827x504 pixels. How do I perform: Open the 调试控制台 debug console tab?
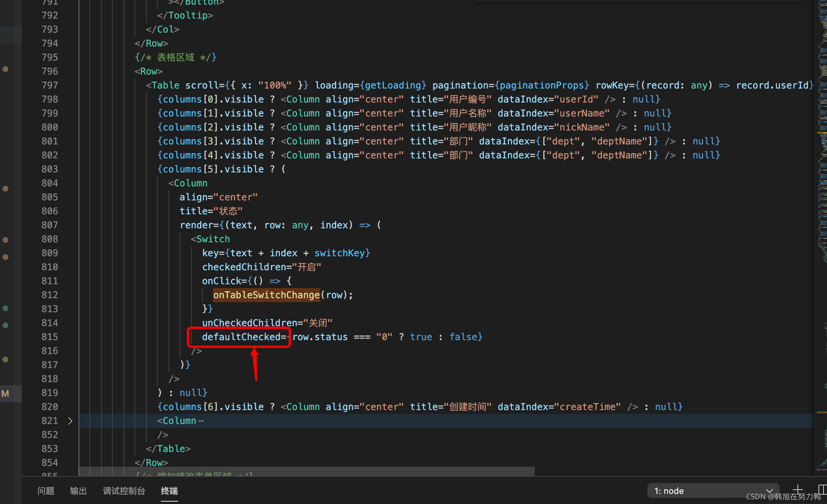[124, 491]
